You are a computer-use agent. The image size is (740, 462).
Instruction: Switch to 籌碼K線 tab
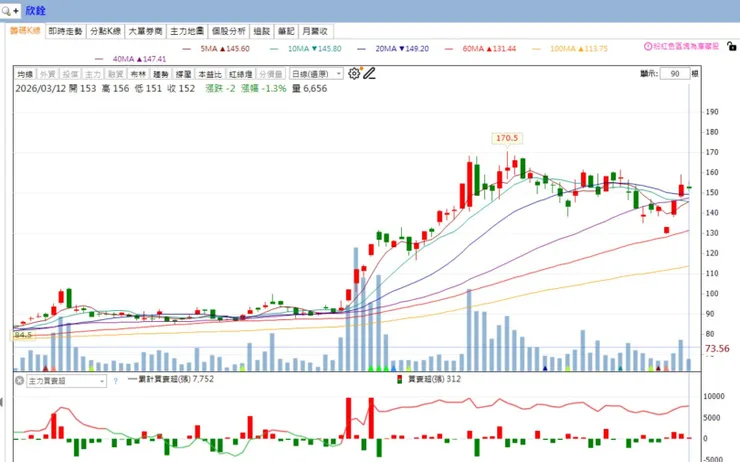25,31
